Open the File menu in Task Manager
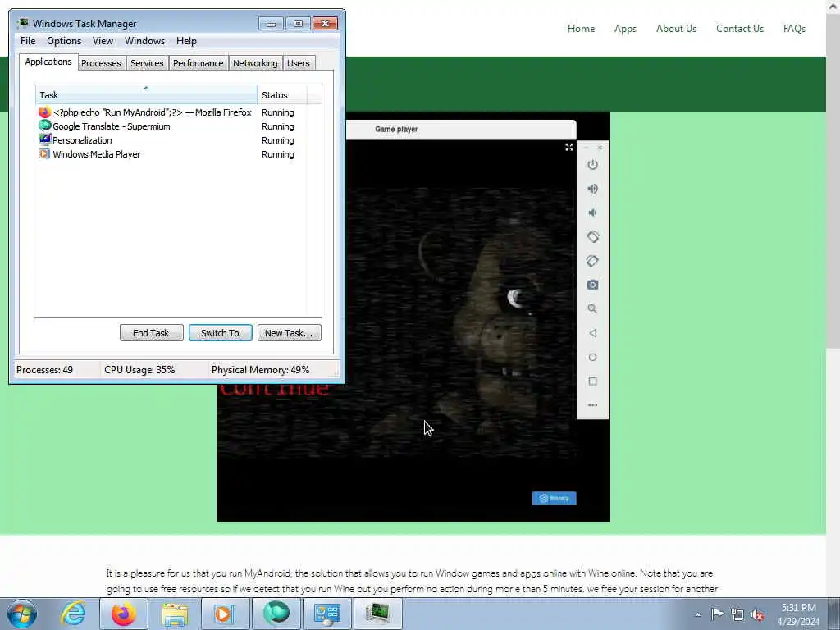 coord(28,41)
